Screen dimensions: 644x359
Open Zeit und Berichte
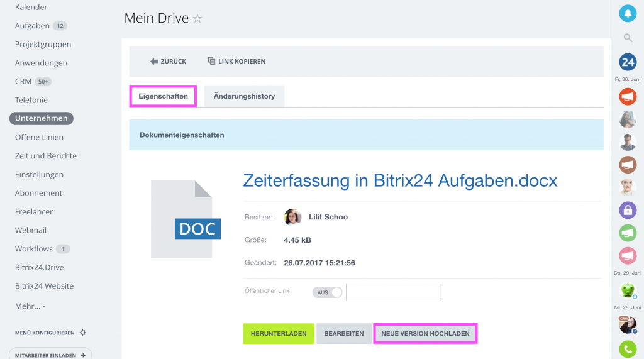tap(45, 156)
